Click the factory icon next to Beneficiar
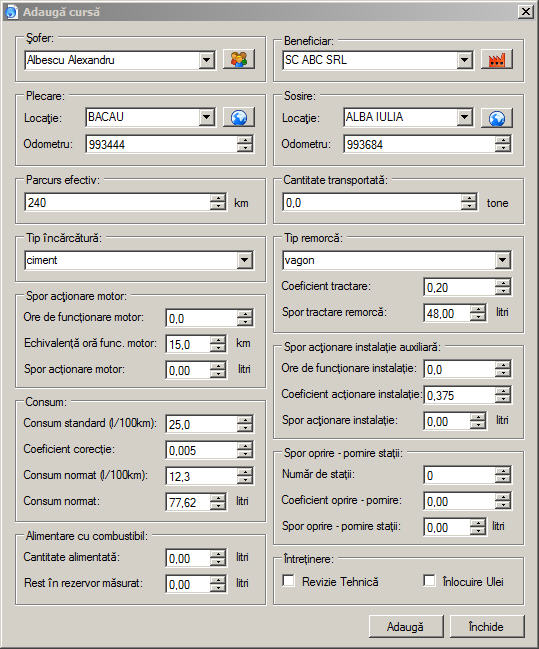Screen dimensions: 539x649 point(497,60)
